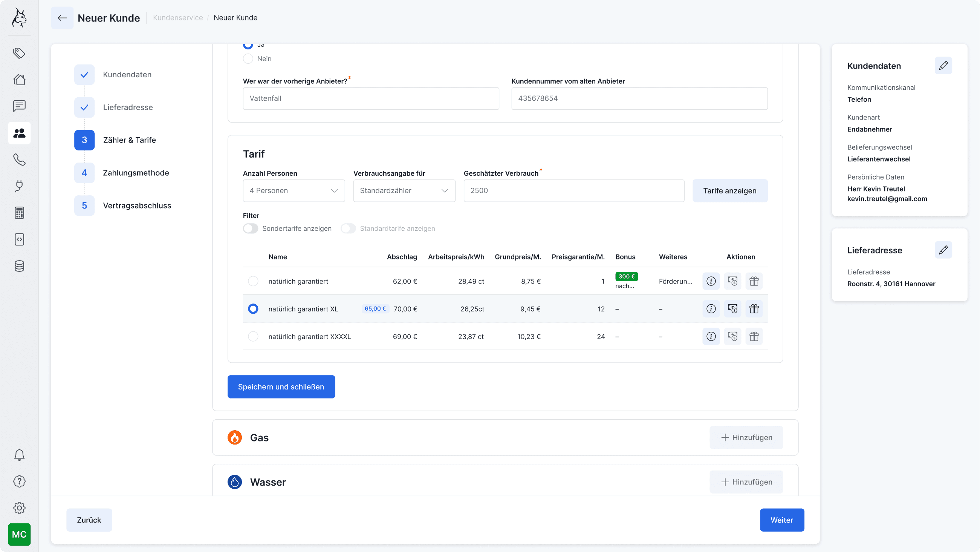Open Kundenservice breadcrumb
The width and height of the screenshot is (980, 552).
coord(178,17)
